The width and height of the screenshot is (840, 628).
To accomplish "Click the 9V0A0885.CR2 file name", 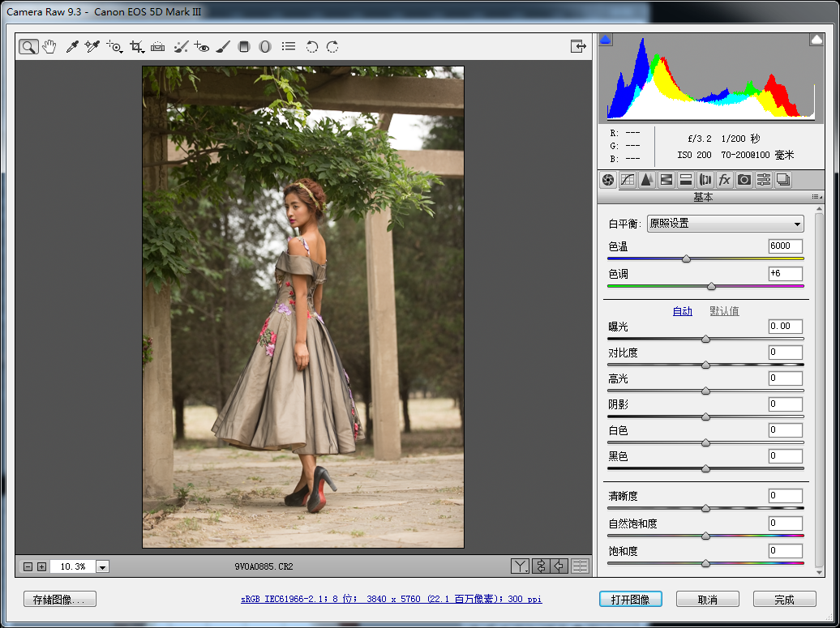I will [x=264, y=566].
